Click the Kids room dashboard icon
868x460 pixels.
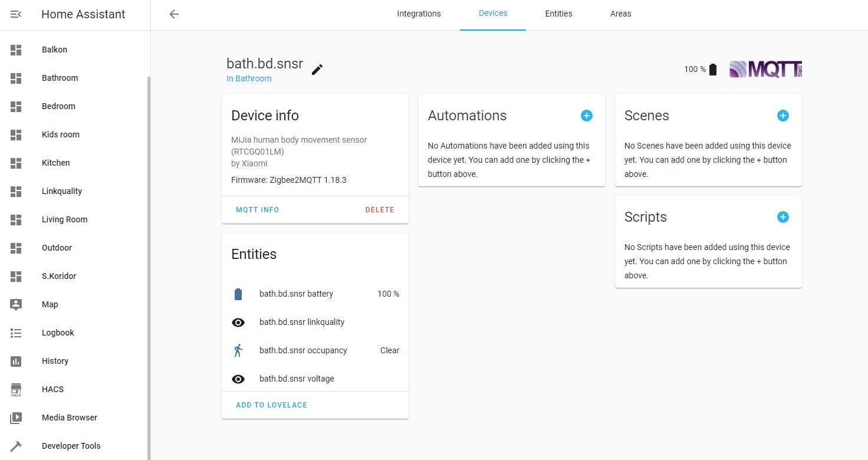click(x=16, y=134)
